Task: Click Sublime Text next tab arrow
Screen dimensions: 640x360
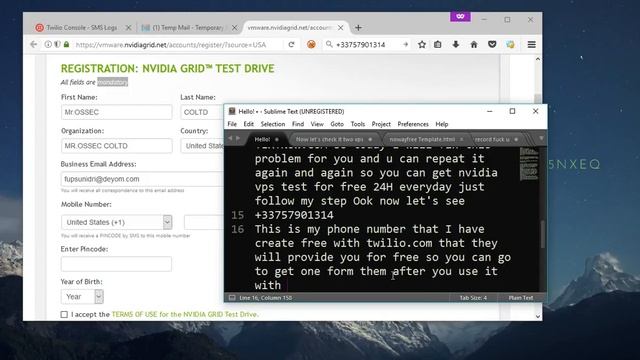Action: tap(238, 139)
